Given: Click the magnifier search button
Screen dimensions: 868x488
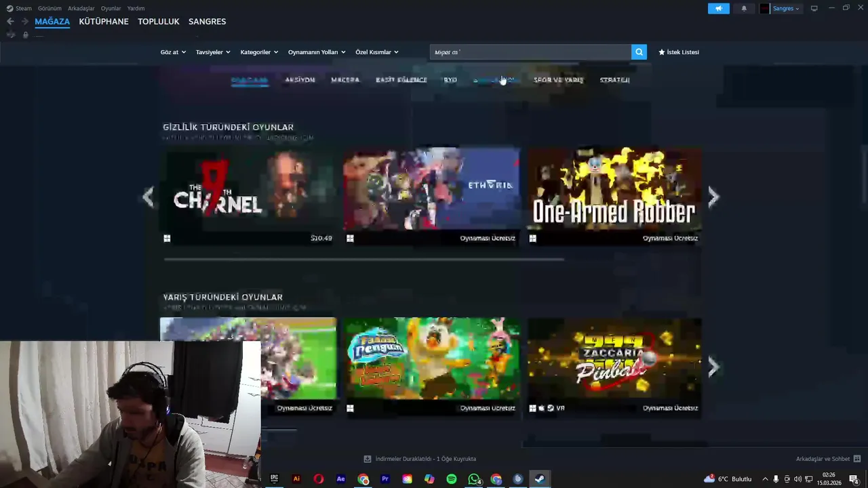Looking at the screenshot, I should coord(639,52).
